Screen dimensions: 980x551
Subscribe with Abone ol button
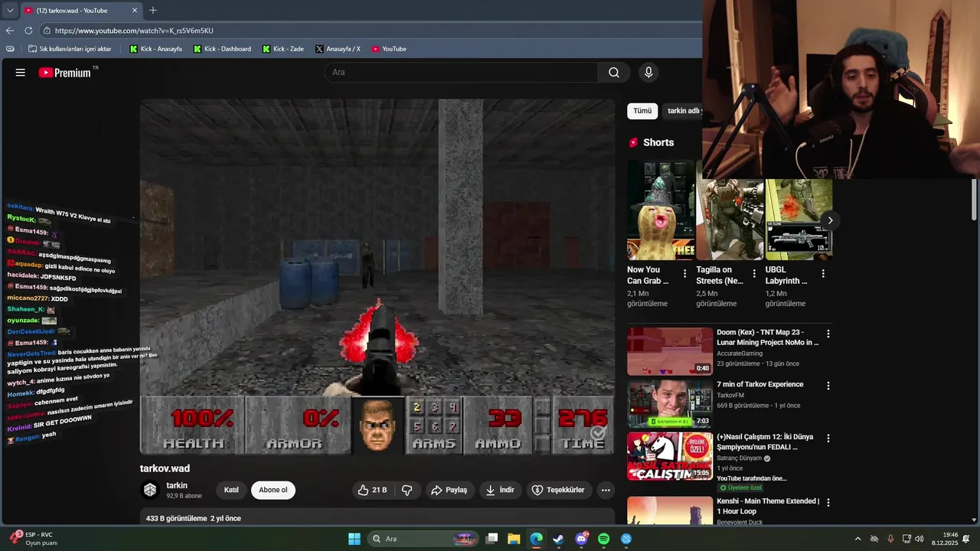coord(273,490)
